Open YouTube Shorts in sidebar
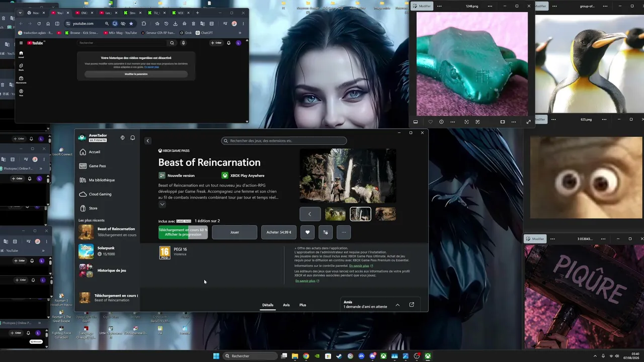644x362 pixels. [21, 67]
